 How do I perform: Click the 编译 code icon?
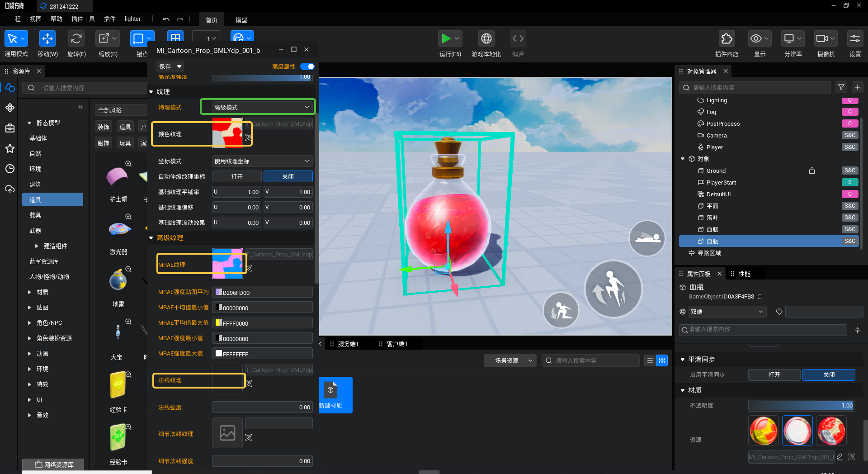pos(518,39)
